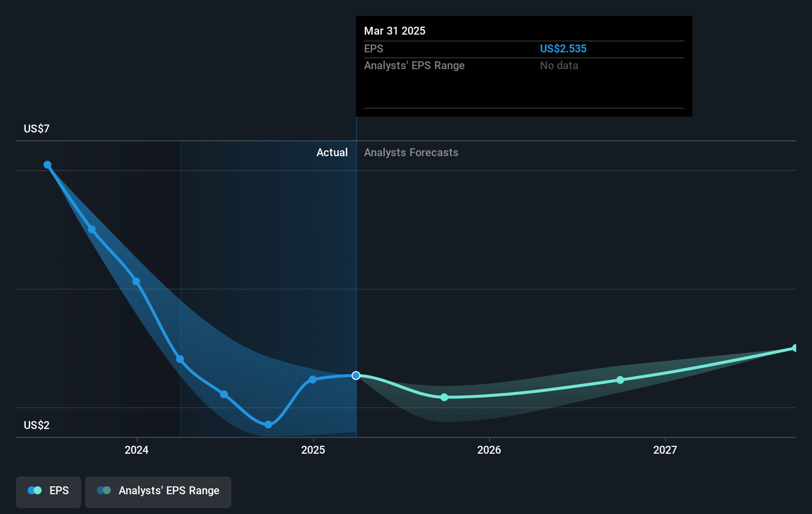Image resolution: width=812 pixels, height=514 pixels.
Task: Click the 2026 x-axis label
Action: [489, 450]
